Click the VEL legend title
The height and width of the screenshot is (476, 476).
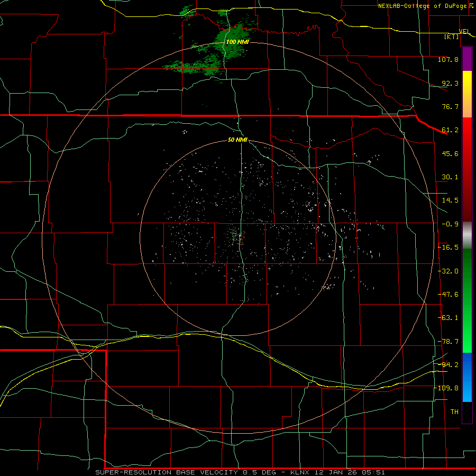click(x=464, y=31)
